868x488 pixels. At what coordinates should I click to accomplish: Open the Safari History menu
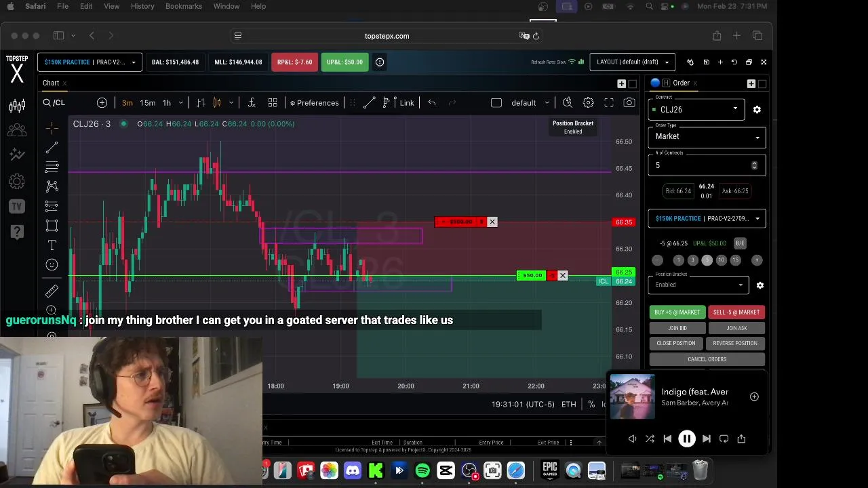(142, 6)
